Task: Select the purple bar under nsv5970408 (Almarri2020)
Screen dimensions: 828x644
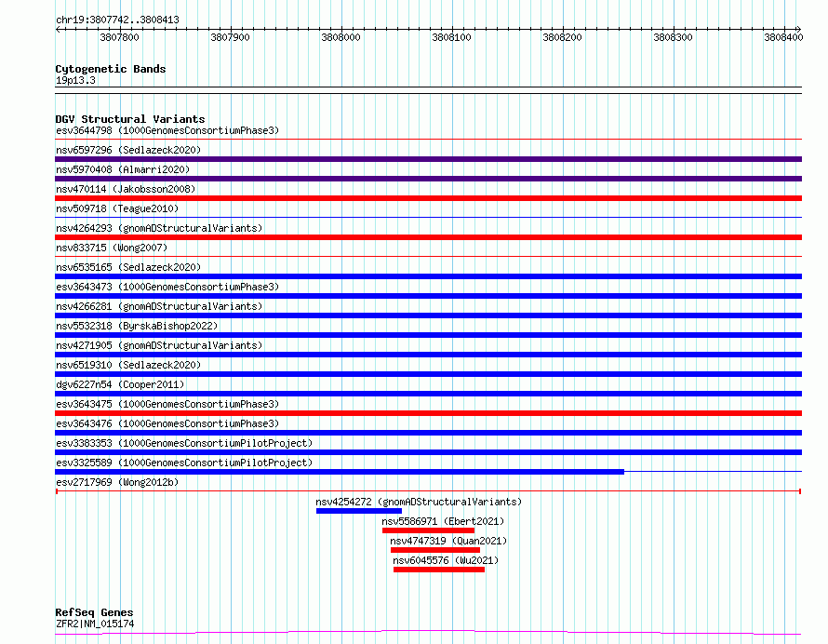Action: pos(428,179)
